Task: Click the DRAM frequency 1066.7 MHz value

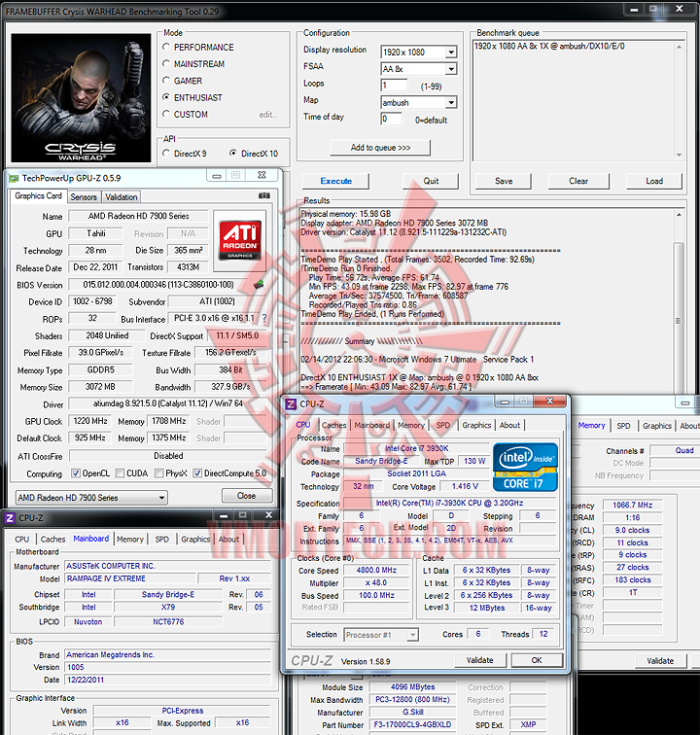Action: click(x=633, y=505)
